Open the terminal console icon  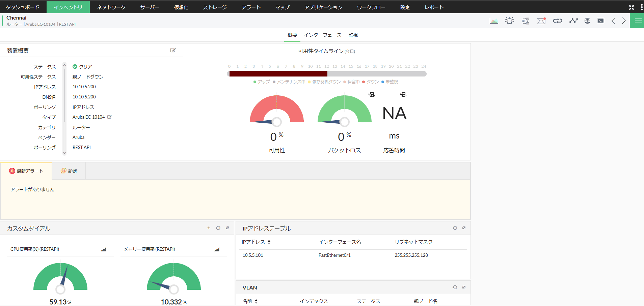pos(601,21)
